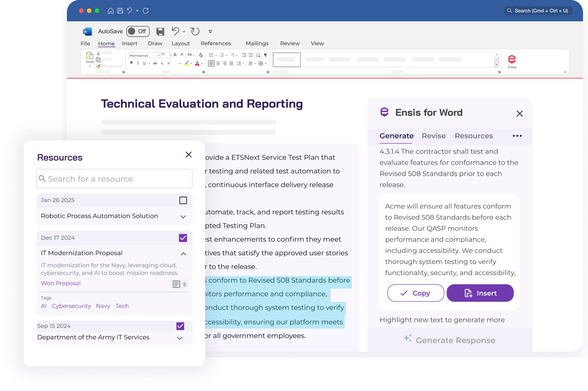Open the Review ribbon tab
The image size is (588, 391).
290,43
